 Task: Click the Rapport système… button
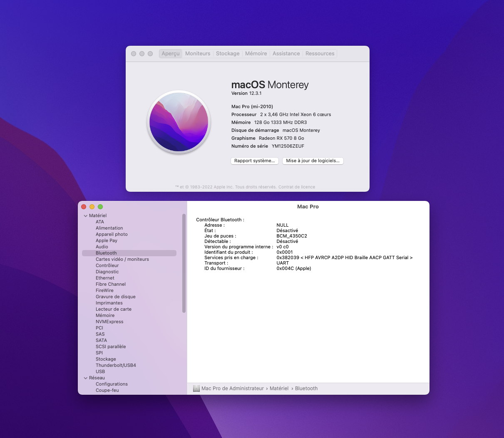[254, 161]
